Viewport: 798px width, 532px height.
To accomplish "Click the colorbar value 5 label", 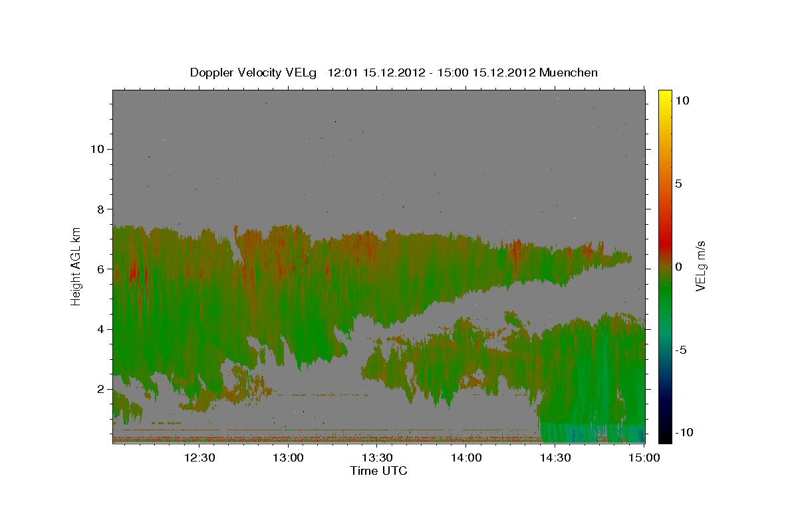I will [678, 184].
